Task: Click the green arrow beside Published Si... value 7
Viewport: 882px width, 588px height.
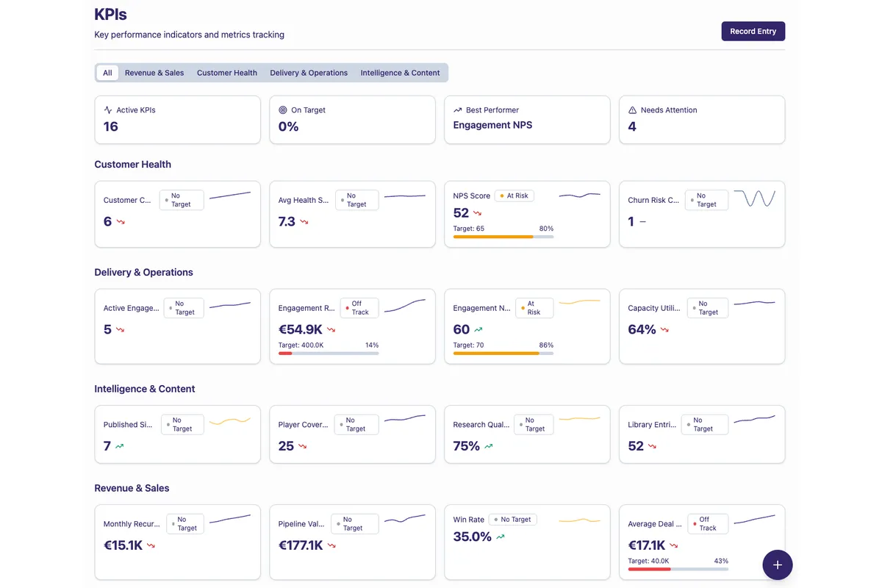Action: [121, 445]
